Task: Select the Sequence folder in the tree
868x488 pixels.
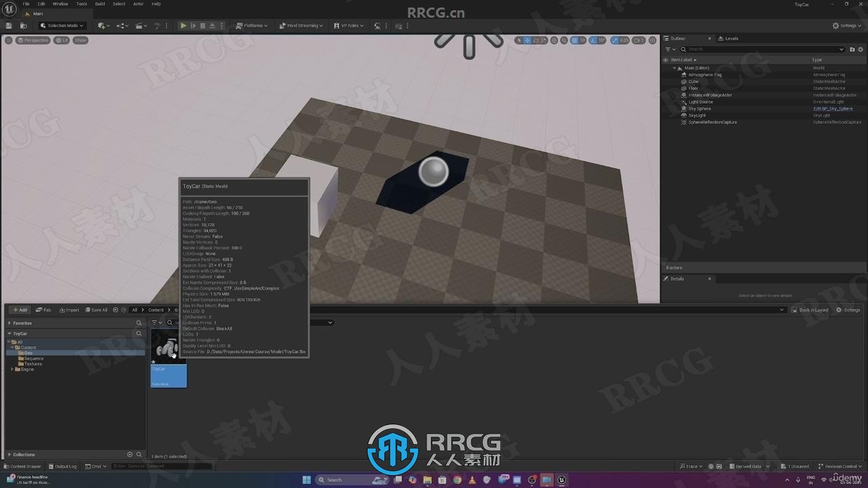Action: click(x=33, y=359)
